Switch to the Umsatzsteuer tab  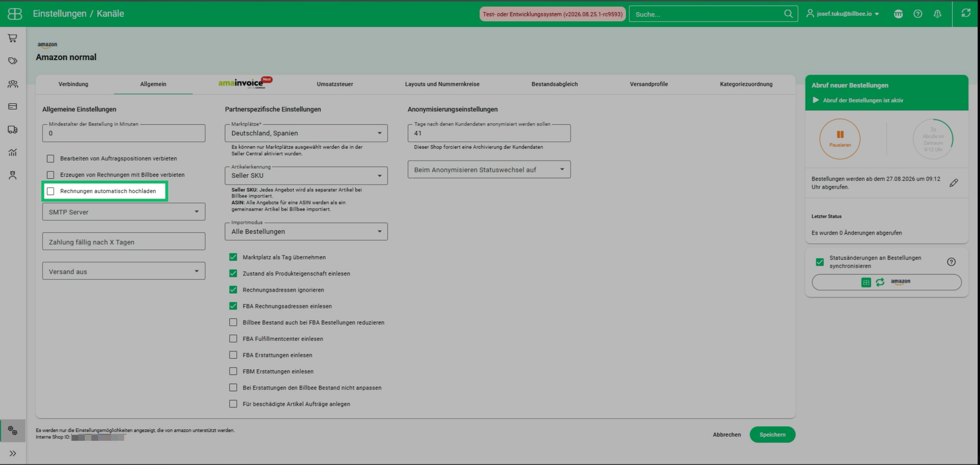coord(335,84)
